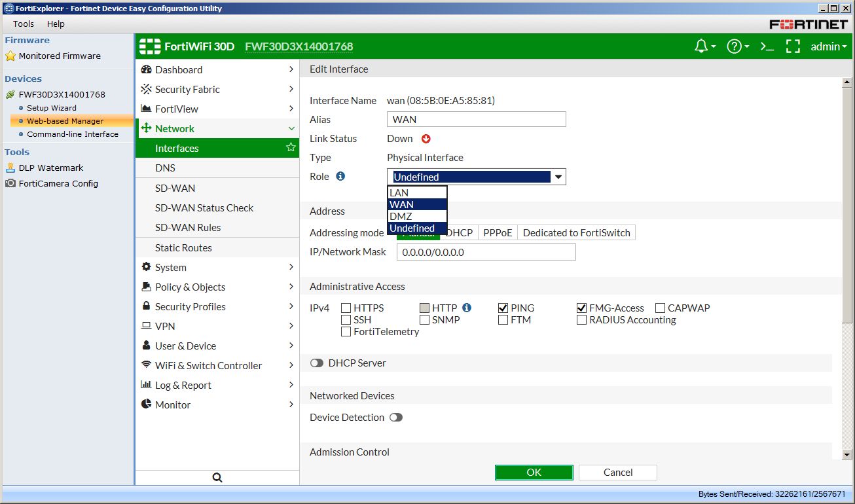The width and height of the screenshot is (855, 504).
Task: Click the Security Profiles lock icon
Action: (147, 306)
